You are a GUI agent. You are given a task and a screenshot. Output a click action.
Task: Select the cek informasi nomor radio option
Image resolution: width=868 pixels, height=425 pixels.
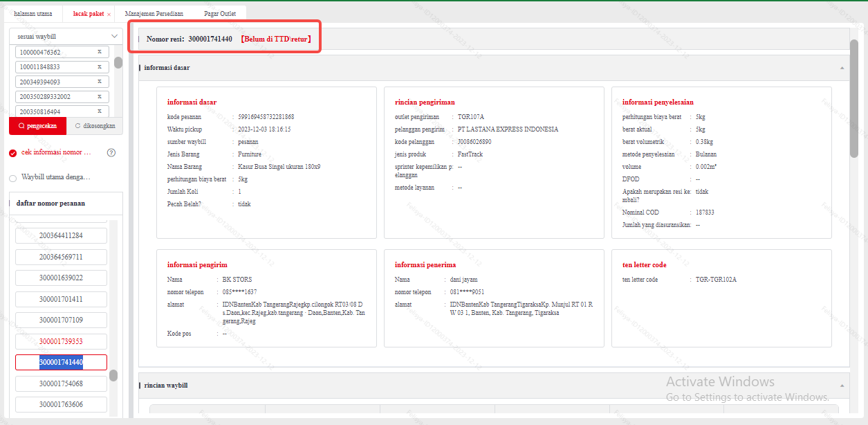coord(12,153)
